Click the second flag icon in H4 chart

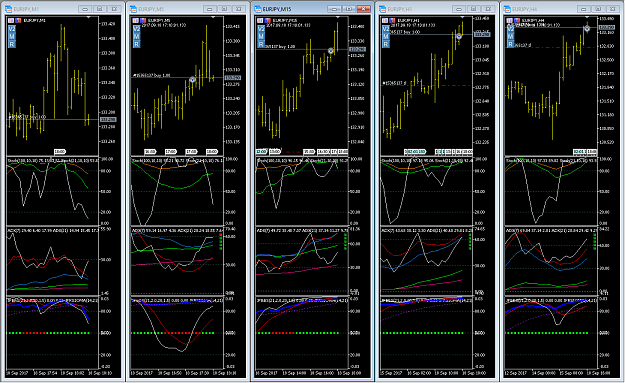[x=517, y=20]
